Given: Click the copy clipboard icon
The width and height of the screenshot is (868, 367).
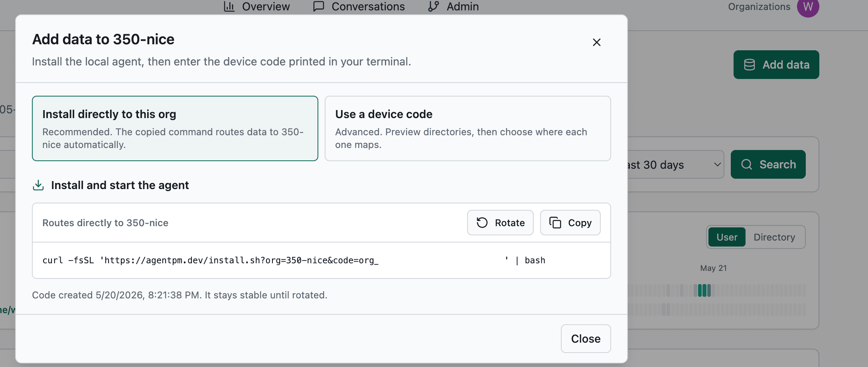Looking at the screenshot, I should tap(555, 223).
